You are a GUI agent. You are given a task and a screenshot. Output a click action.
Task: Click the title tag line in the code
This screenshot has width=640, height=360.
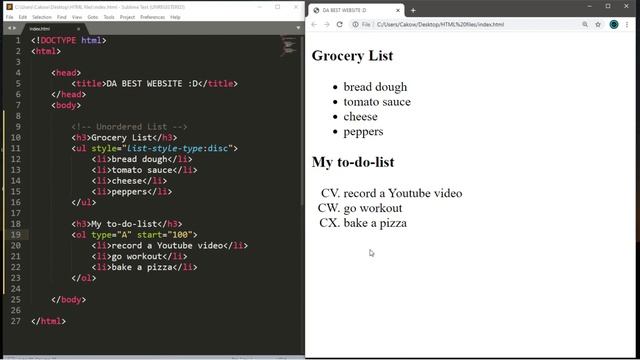(154, 84)
